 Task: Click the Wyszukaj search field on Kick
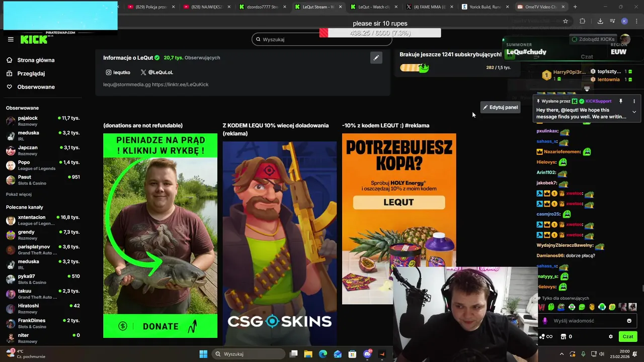pyautogui.click(x=322, y=39)
